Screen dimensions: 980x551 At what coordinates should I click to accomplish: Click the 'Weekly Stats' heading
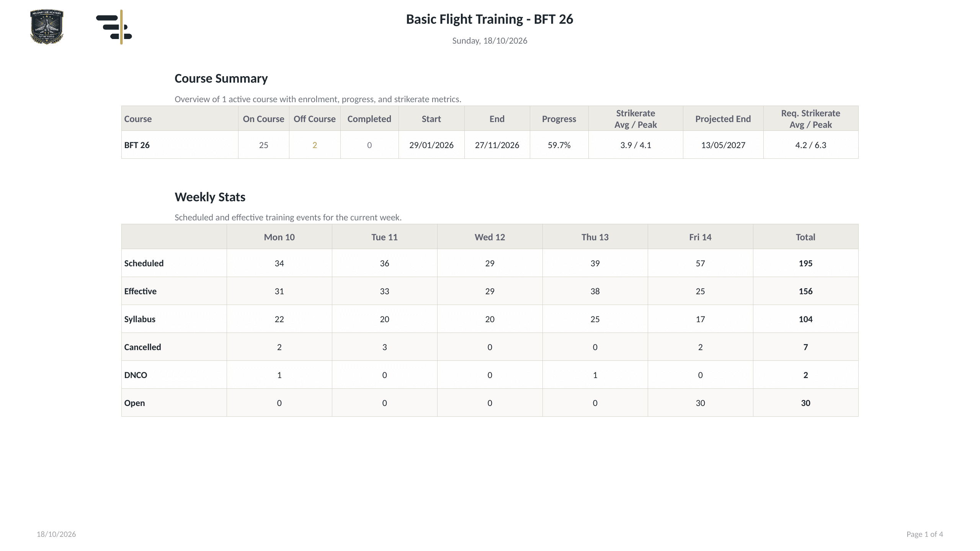point(210,197)
